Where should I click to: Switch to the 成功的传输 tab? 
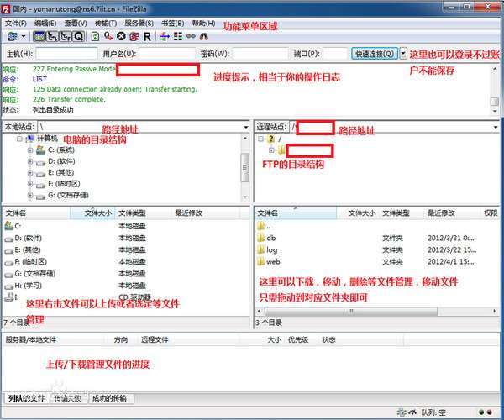point(109,398)
